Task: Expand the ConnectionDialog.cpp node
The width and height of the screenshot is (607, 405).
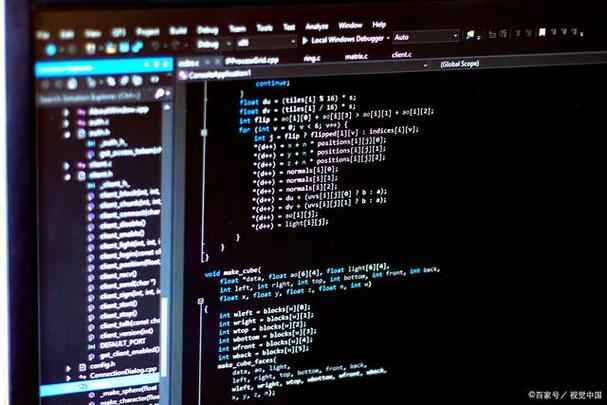Action: (x=69, y=378)
